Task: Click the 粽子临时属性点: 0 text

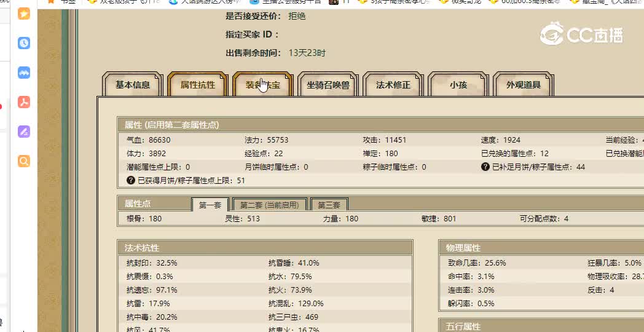Action: (x=395, y=167)
